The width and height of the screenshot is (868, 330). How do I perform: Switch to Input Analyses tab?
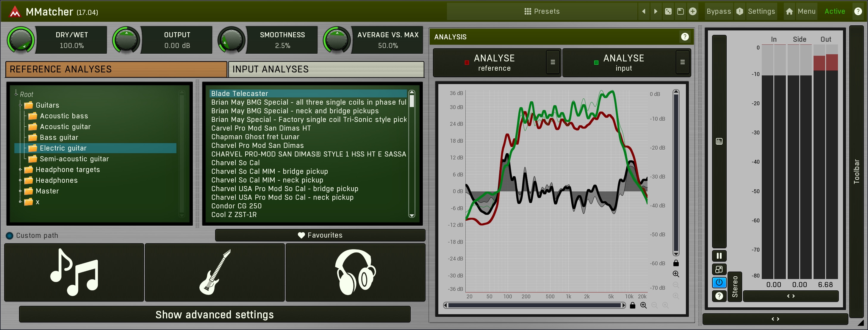coord(326,69)
